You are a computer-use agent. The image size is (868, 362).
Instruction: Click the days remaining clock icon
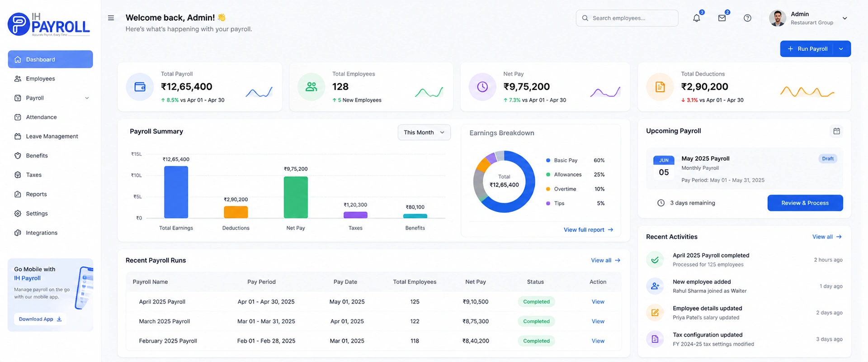tap(661, 203)
